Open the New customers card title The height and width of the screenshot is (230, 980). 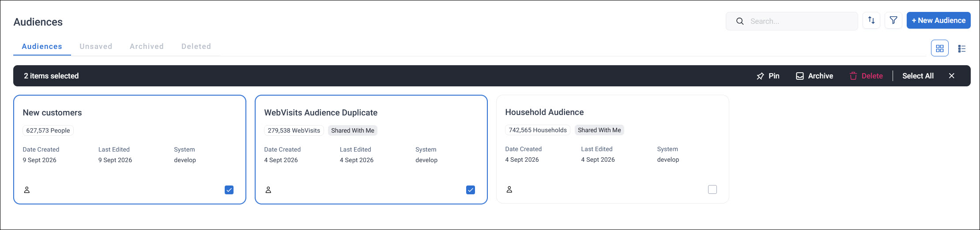tap(52, 112)
